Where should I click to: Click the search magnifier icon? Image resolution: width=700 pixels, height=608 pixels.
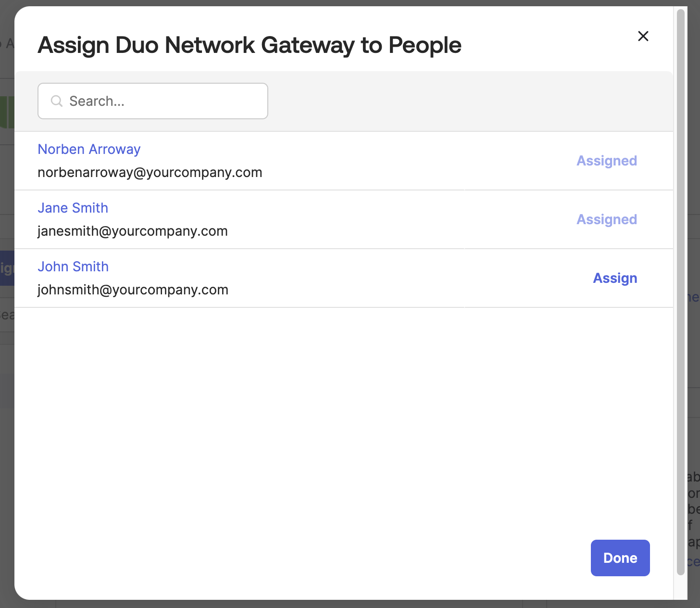(x=56, y=101)
